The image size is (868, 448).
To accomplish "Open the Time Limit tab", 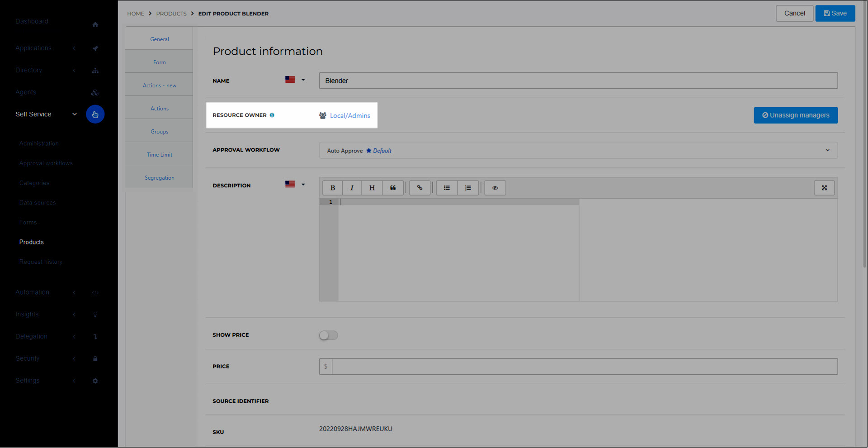I will click(159, 154).
